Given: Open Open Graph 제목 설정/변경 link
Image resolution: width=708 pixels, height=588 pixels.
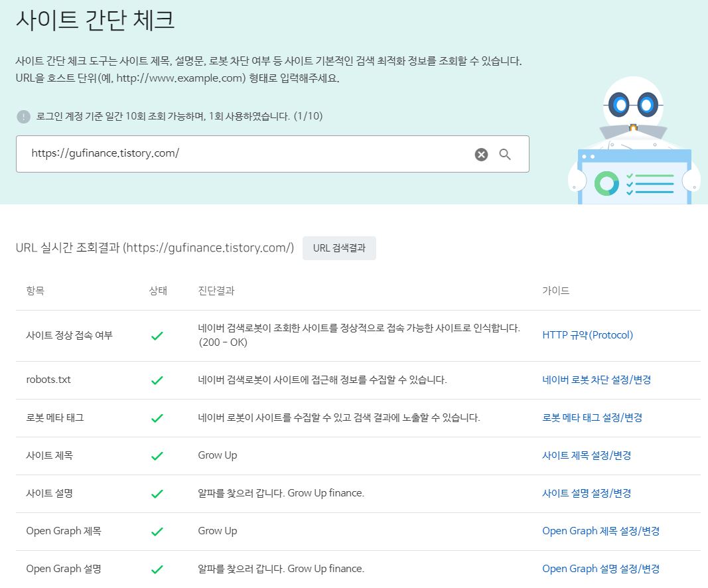Looking at the screenshot, I should click(x=601, y=531).
